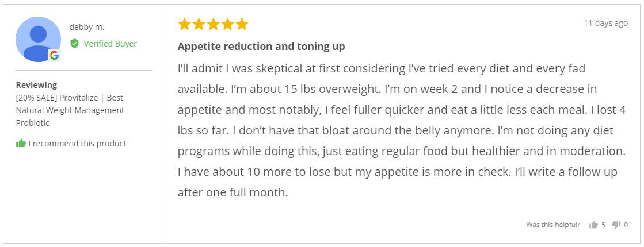Open reviewer name debby m.
This screenshot has width=644, height=247.
point(87,28)
